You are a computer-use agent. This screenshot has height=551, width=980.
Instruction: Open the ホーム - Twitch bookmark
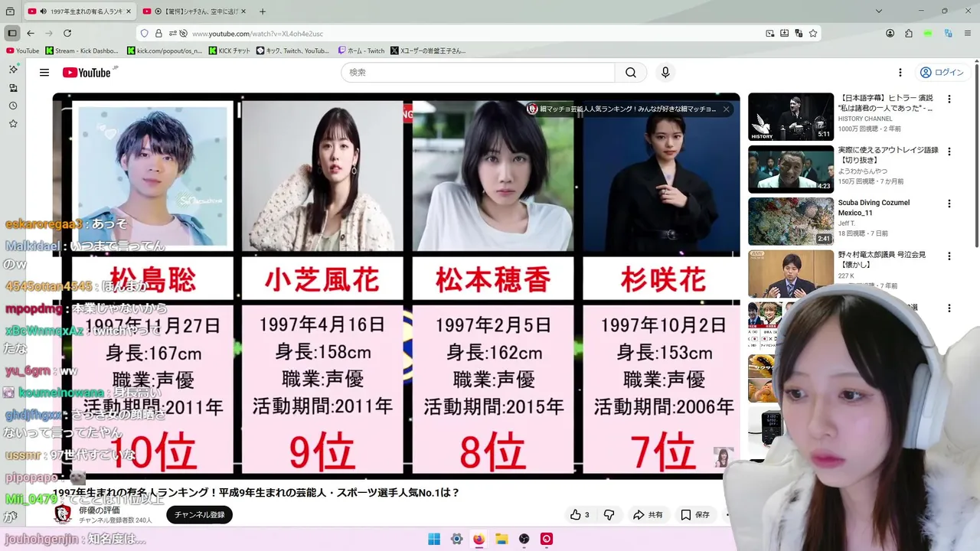click(361, 51)
